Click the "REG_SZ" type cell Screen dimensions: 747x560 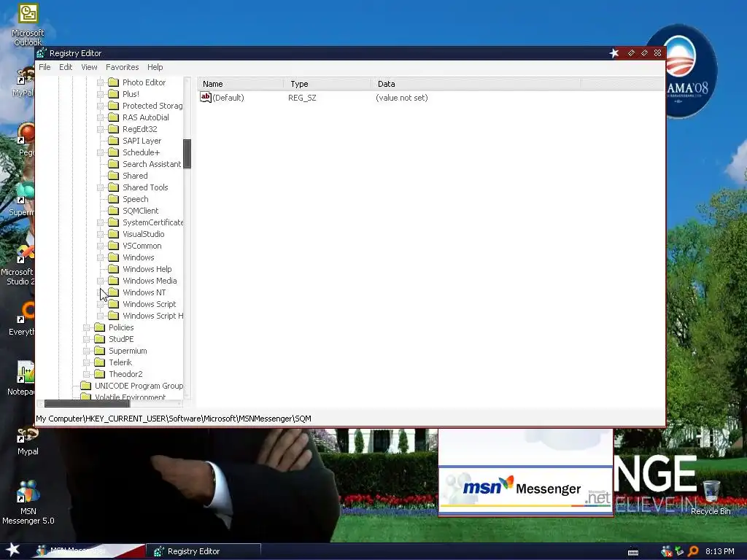[302, 98]
